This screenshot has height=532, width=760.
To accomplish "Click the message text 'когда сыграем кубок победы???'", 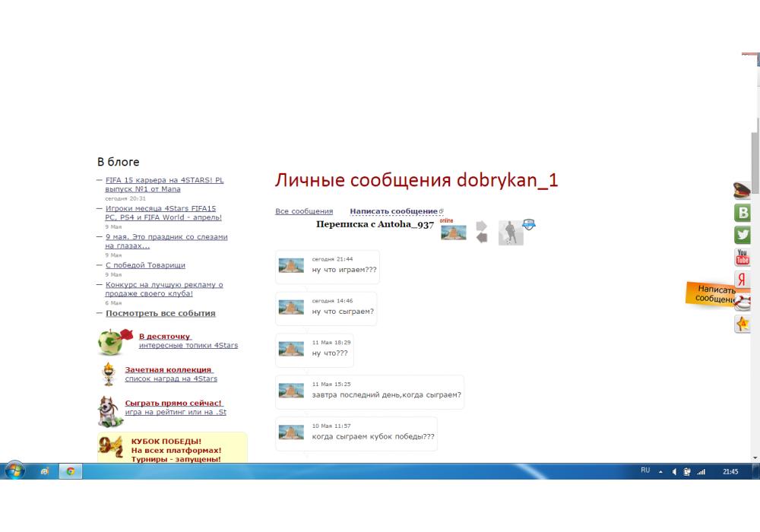I will point(373,436).
